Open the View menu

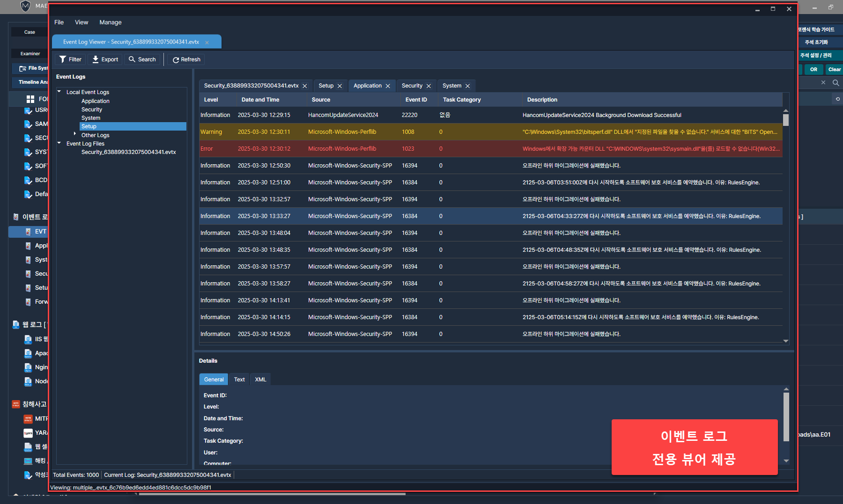point(81,22)
